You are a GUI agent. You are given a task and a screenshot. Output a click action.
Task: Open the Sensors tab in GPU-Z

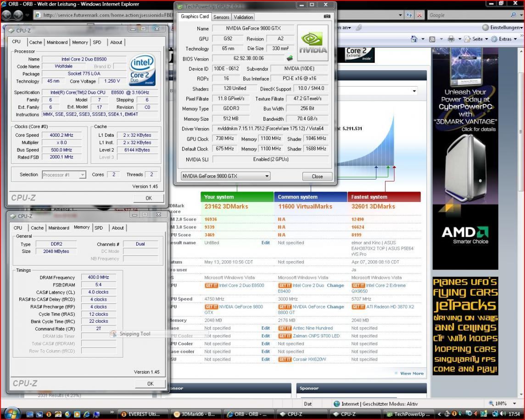pyautogui.click(x=221, y=17)
